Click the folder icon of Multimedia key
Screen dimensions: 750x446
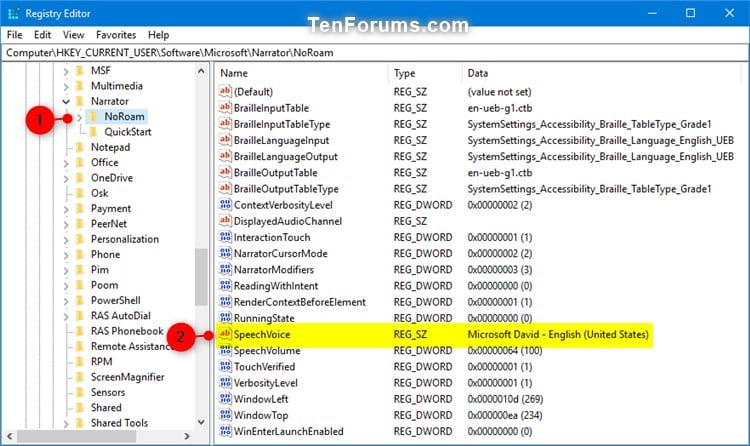pos(80,86)
